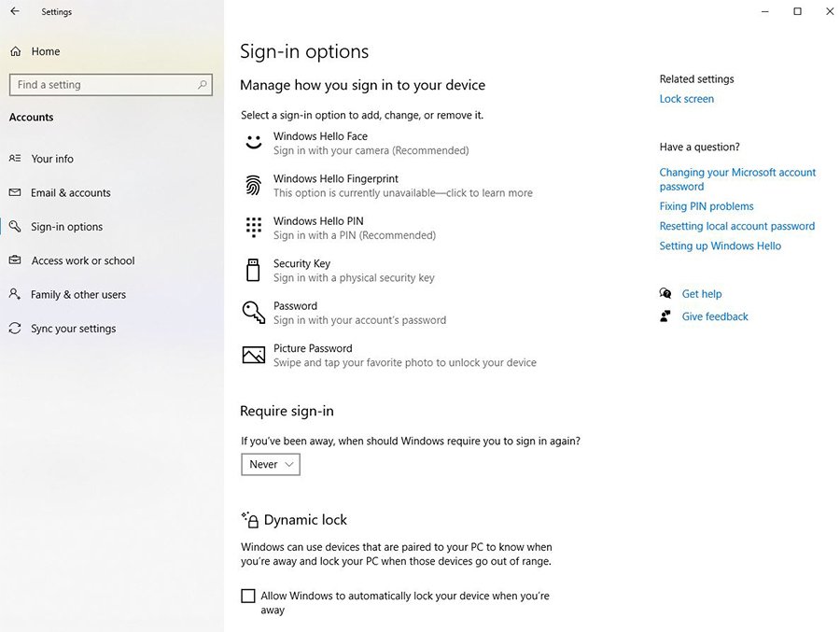Click the Setting up Windows Hello link
Viewport: 840px width, 632px height.
pyautogui.click(x=720, y=246)
